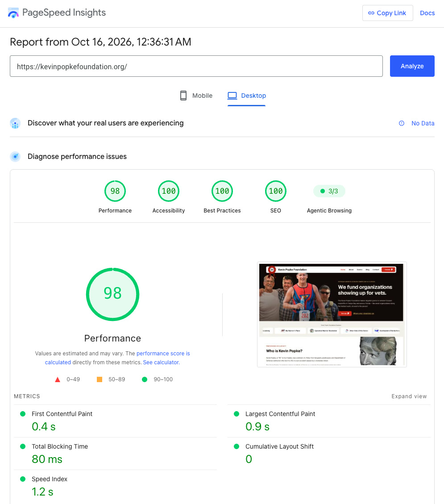Click the Speed Index green dot
444x504 pixels.
[23, 479]
